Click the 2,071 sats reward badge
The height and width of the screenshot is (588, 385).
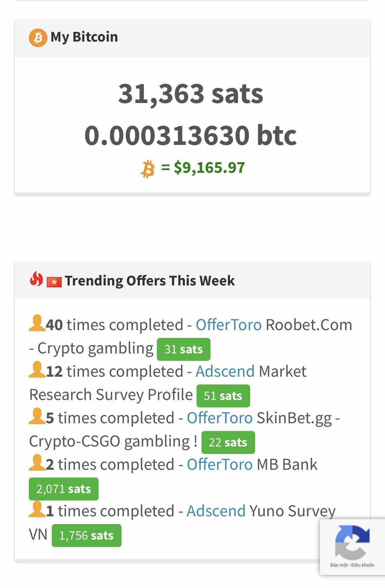[64, 489]
